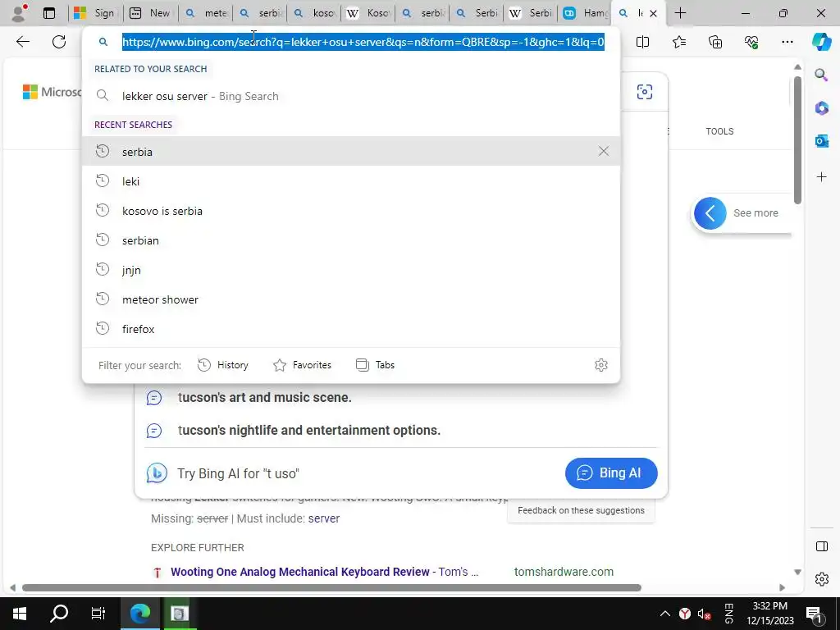Screen dimensions: 840x630
Task: Open Wooting One Analog Mechanical Keyboard Review
Action: (300, 572)
